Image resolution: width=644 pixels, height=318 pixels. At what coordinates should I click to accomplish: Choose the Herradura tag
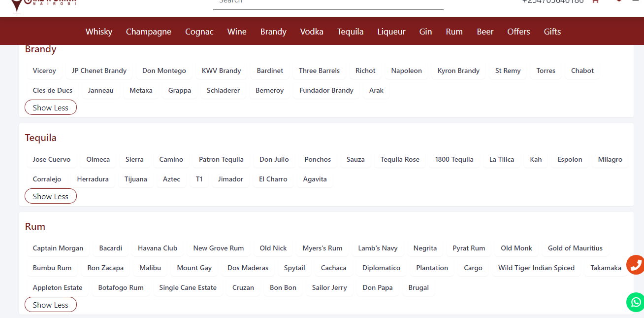[x=93, y=179]
